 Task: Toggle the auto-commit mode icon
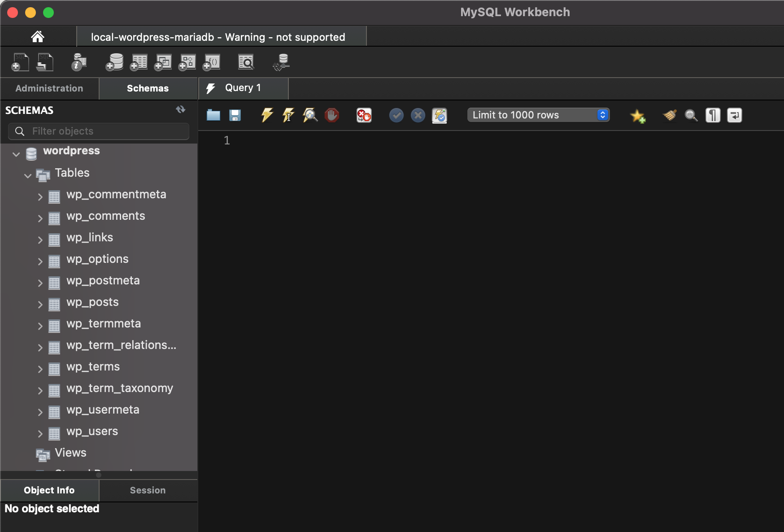[x=440, y=115]
